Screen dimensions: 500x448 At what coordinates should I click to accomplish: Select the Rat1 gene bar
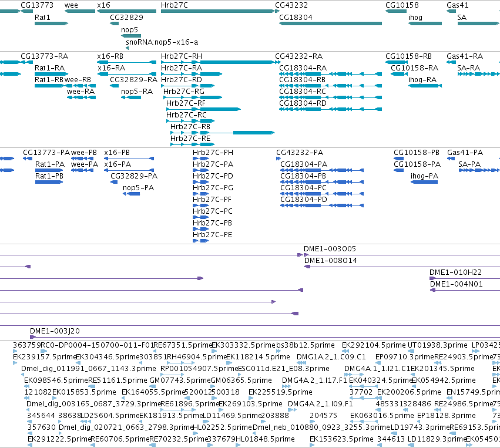(x=51, y=23)
